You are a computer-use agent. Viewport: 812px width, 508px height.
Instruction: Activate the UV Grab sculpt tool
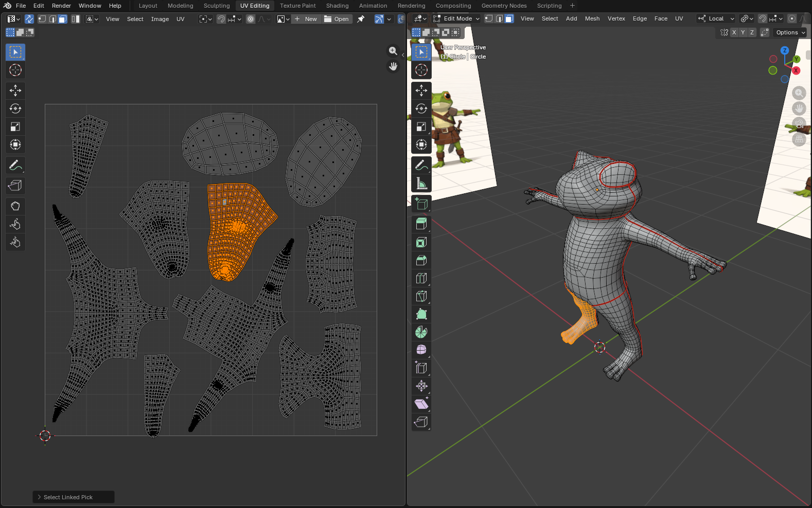[x=15, y=206]
